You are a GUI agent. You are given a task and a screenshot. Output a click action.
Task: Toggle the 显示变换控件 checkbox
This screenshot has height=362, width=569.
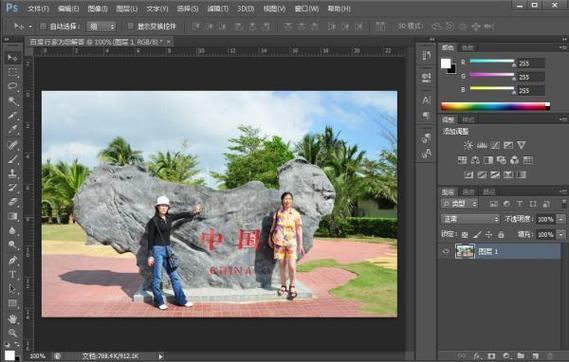(131, 26)
